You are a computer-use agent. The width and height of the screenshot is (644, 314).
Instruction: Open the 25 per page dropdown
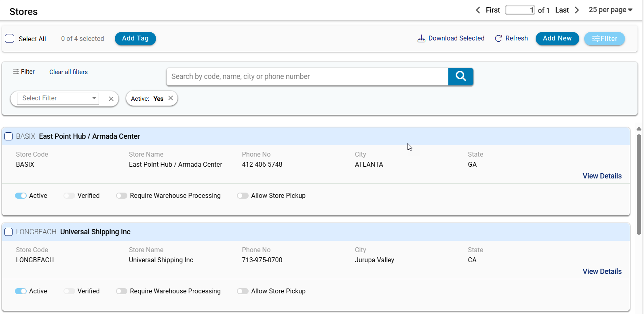pyautogui.click(x=610, y=10)
